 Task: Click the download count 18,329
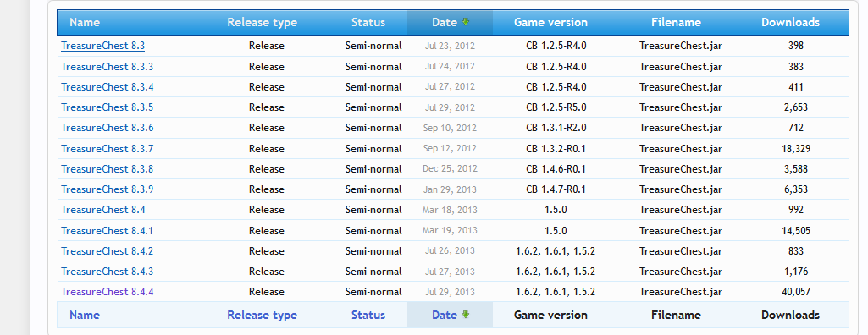click(796, 148)
